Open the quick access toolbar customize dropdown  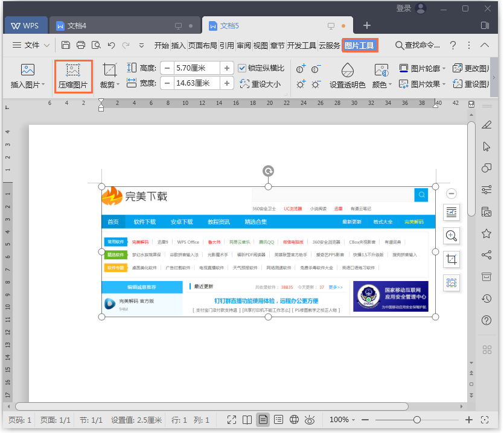pyautogui.click(x=141, y=46)
